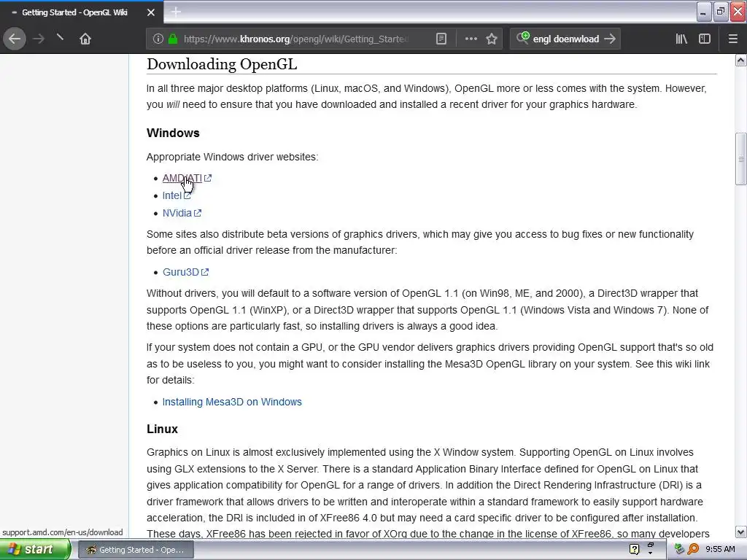Click the Forward arrow navigation button
This screenshot has height=560, width=747.
pyautogui.click(x=39, y=39)
